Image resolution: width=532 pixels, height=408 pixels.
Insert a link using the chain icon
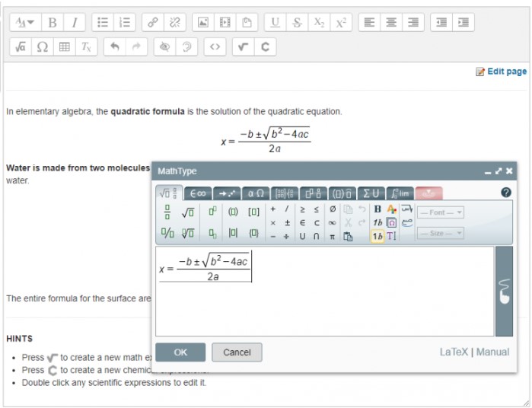[153, 22]
